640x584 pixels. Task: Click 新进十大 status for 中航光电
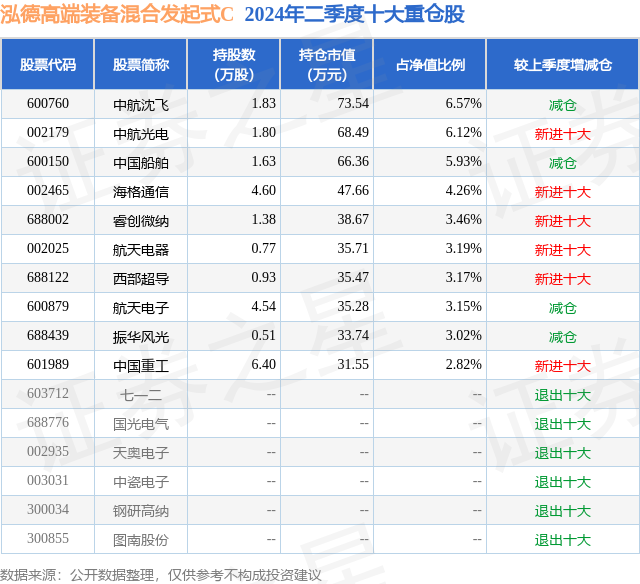(x=563, y=134)
